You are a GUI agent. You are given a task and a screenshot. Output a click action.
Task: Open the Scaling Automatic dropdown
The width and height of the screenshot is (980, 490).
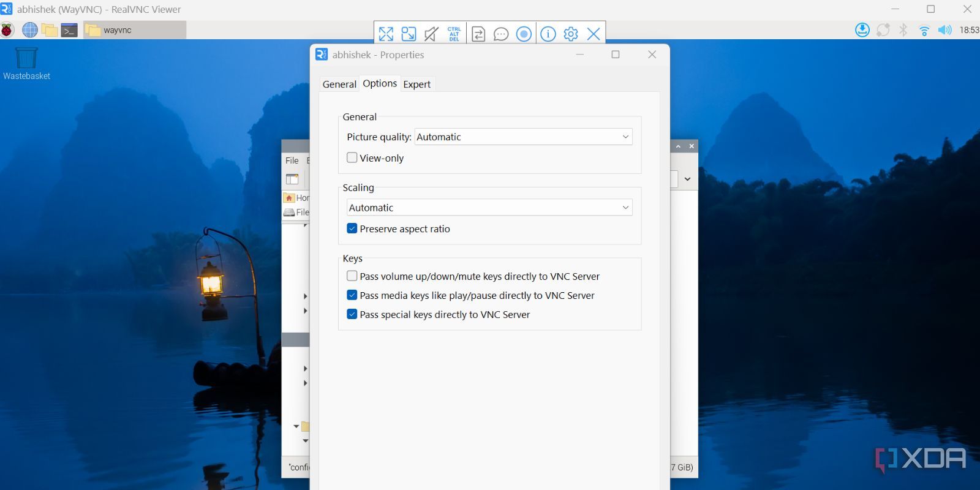[489, 208]
